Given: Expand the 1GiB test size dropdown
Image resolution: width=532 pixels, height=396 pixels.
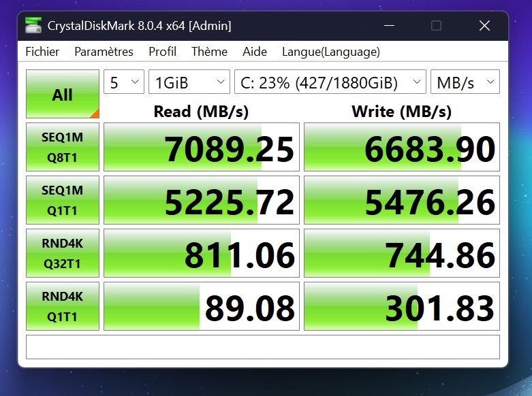Looking at the screenshot, I should click(x=189, y=82).
